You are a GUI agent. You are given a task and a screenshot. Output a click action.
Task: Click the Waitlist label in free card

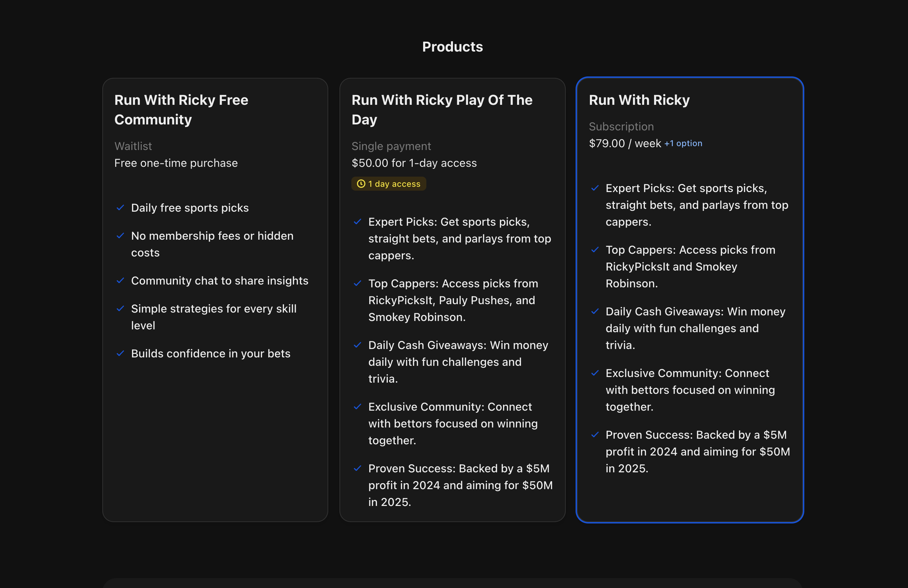click(133, 146)
